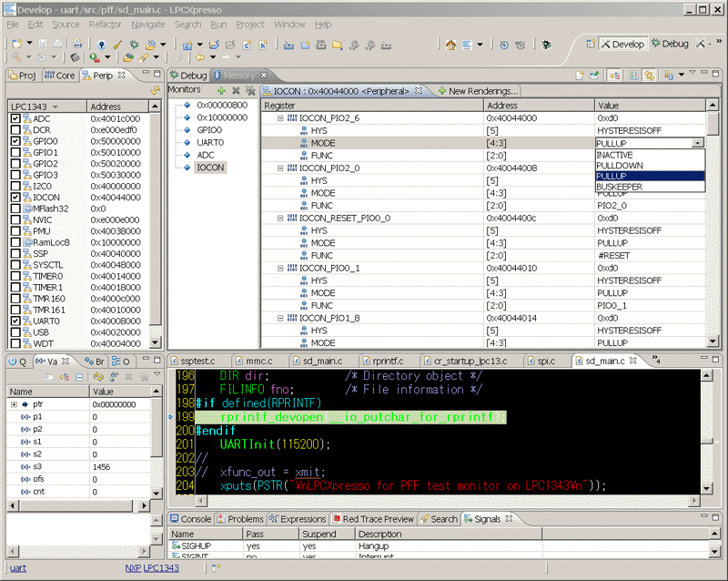Click the yellow folder icon in the top toolbar
The image size is (728, 581).
tap(337, 45)
